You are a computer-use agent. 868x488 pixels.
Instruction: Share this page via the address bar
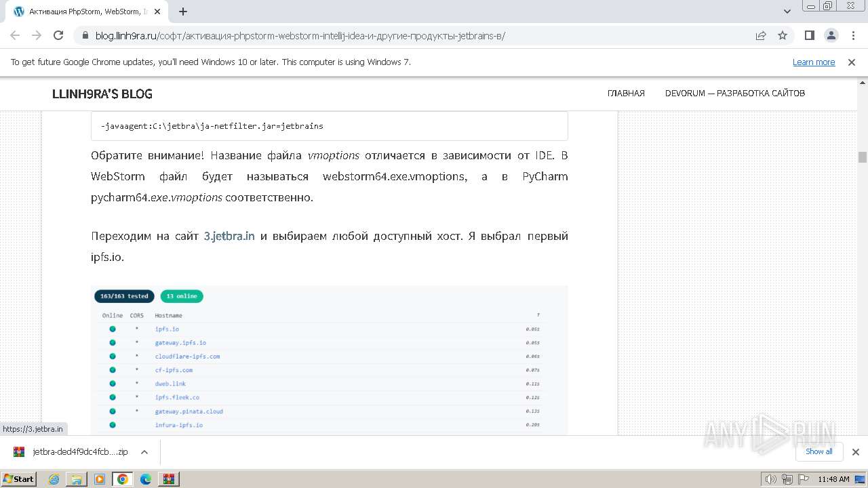(761, 35)
